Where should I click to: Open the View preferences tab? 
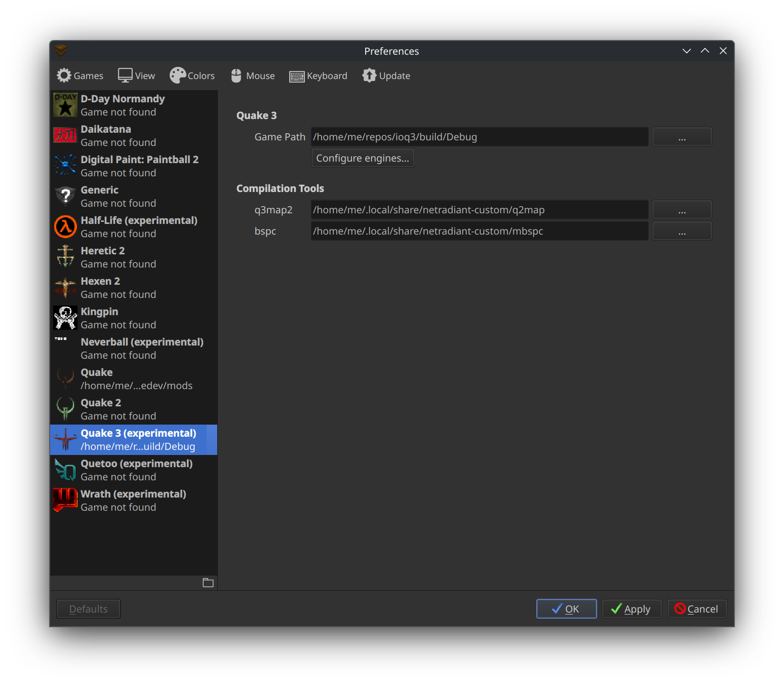pyautogui.click(x=137, y=76)
